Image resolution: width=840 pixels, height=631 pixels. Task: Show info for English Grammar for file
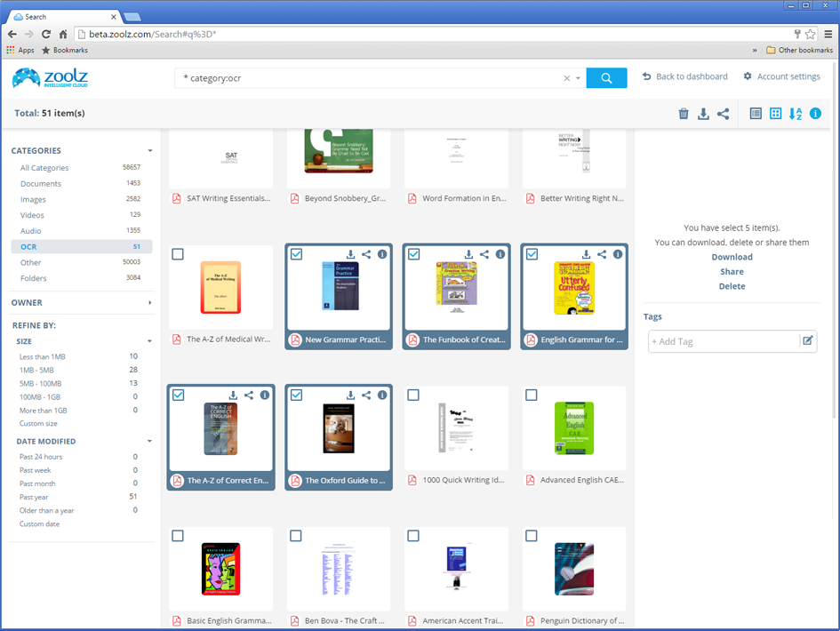click(x=618, y=254)
